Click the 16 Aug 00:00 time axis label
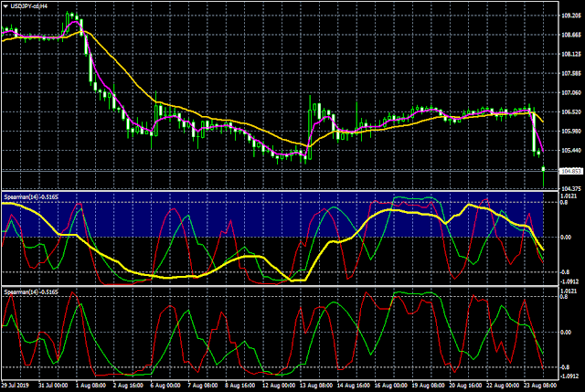Viewport: 585px width, 392px height. [x=391, y=386]
